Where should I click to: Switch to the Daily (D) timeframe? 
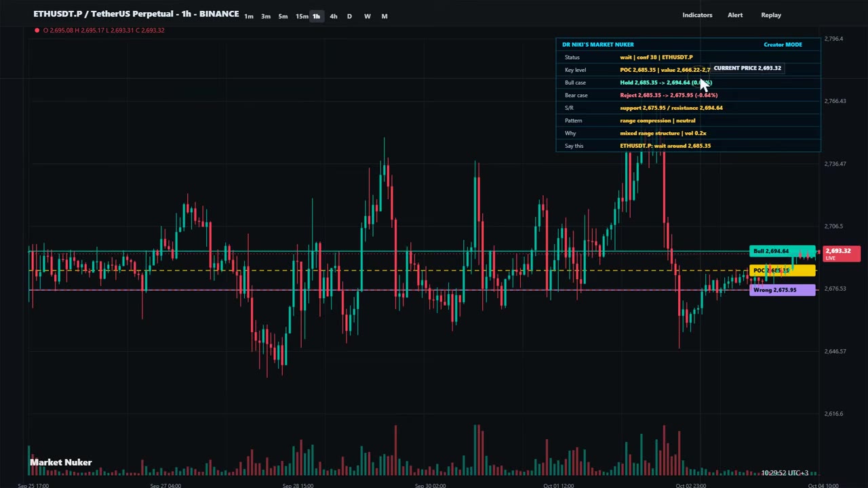pos(349,16)
